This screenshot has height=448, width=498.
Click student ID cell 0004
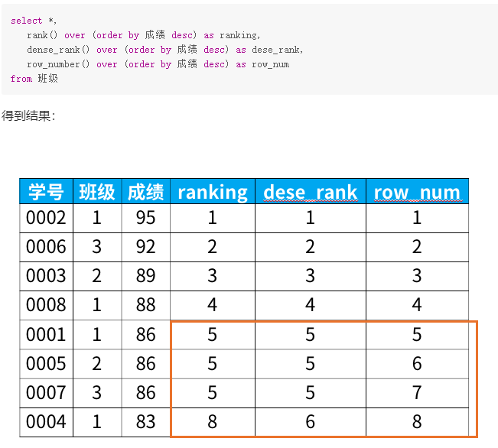pyautogui.click(x=47, y=422)
